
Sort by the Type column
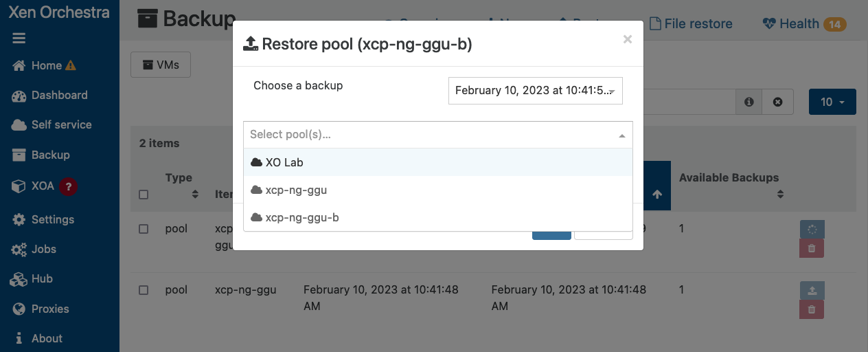coord(183,186)
